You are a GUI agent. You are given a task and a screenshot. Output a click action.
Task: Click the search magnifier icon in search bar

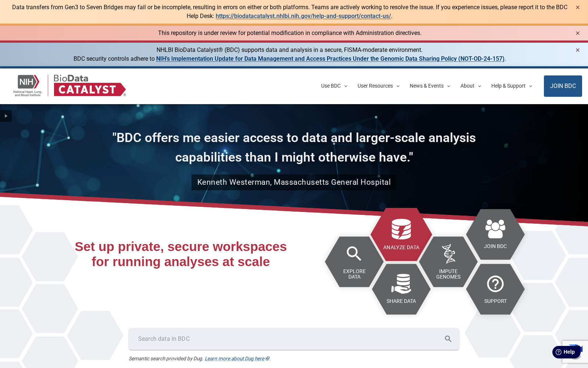[x=448, y=339]
